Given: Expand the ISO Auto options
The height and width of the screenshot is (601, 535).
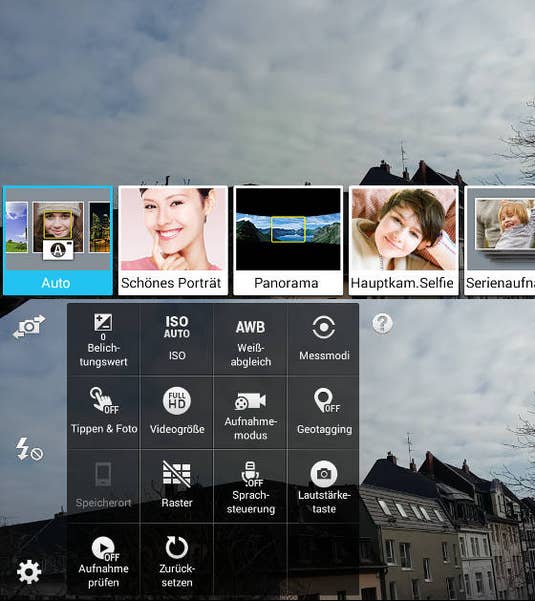Looking at the screenshot, I should pyautogui.click(x=177, y=340).
